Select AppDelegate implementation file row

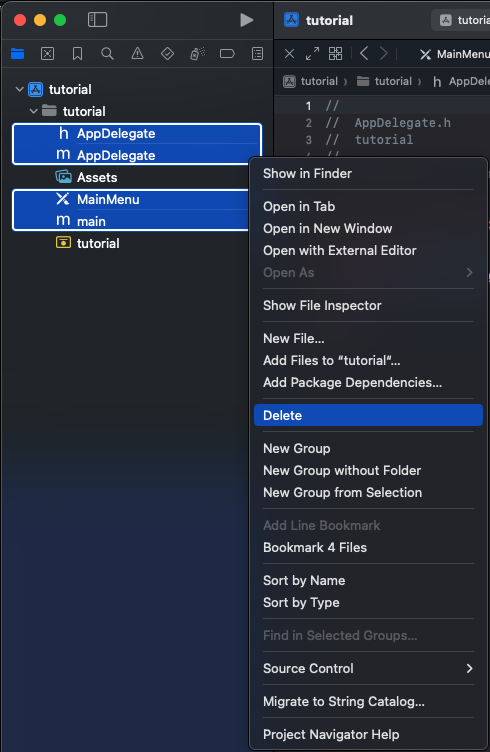(x=137, y=155)
